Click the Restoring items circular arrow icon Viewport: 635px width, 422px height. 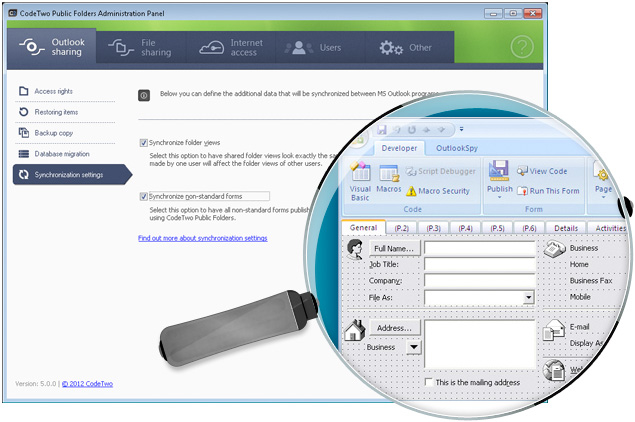23,112
